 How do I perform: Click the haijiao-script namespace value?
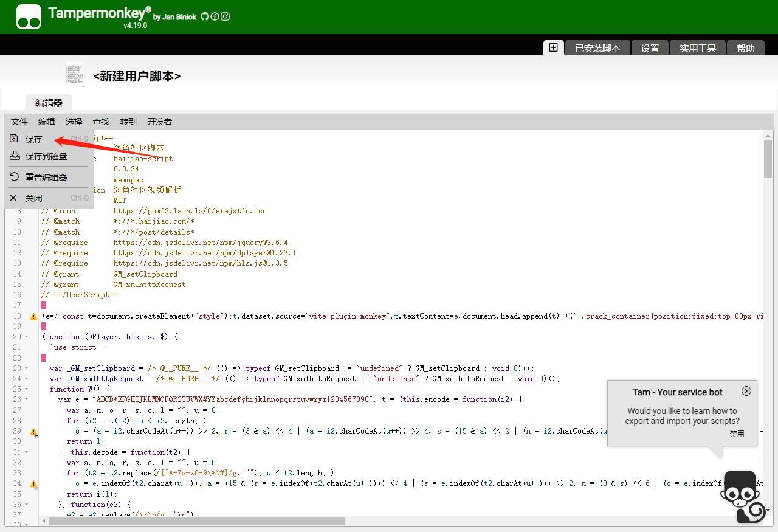click(x=143, y=159)
